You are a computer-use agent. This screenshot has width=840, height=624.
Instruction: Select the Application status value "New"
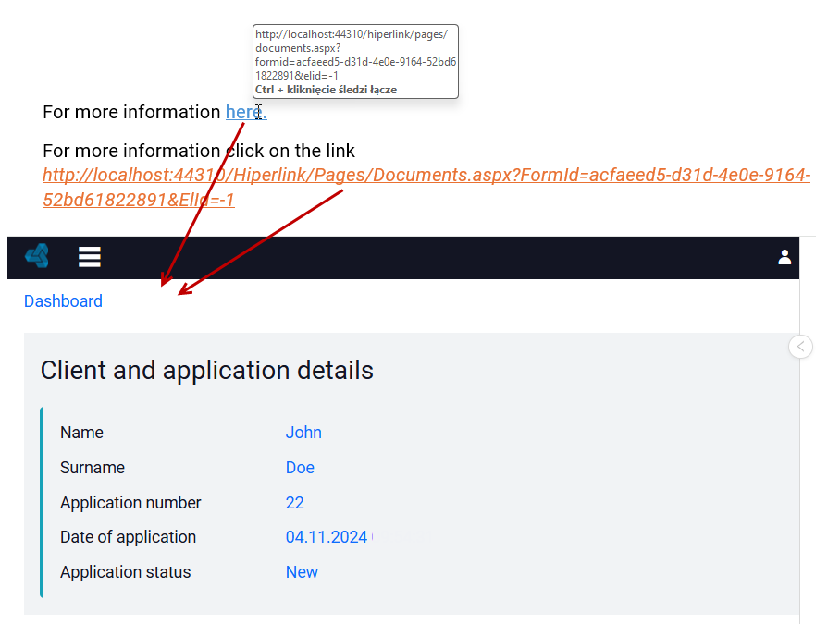(x=302, y=572)
